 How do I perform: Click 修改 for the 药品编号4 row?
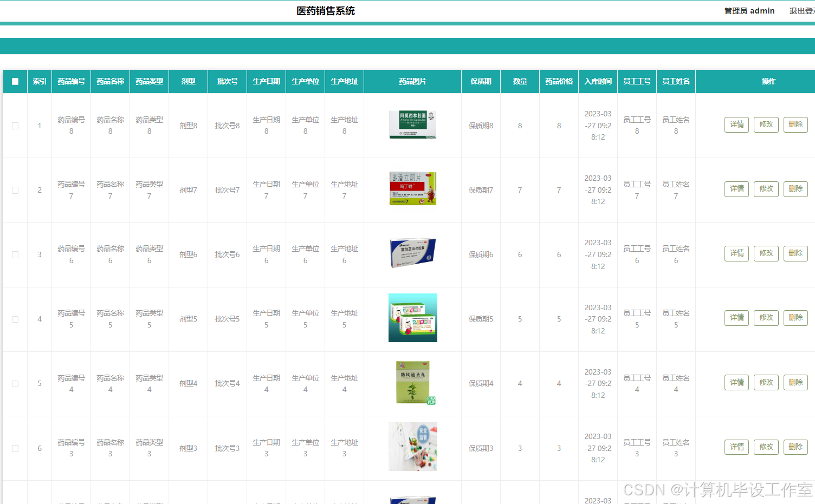[x=766, y=383]
